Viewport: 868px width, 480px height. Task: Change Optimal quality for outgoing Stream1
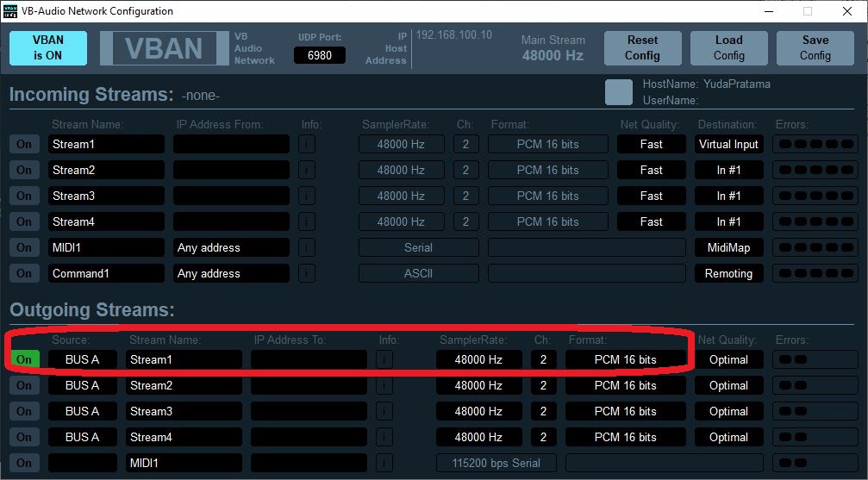[x=728, y=359]
